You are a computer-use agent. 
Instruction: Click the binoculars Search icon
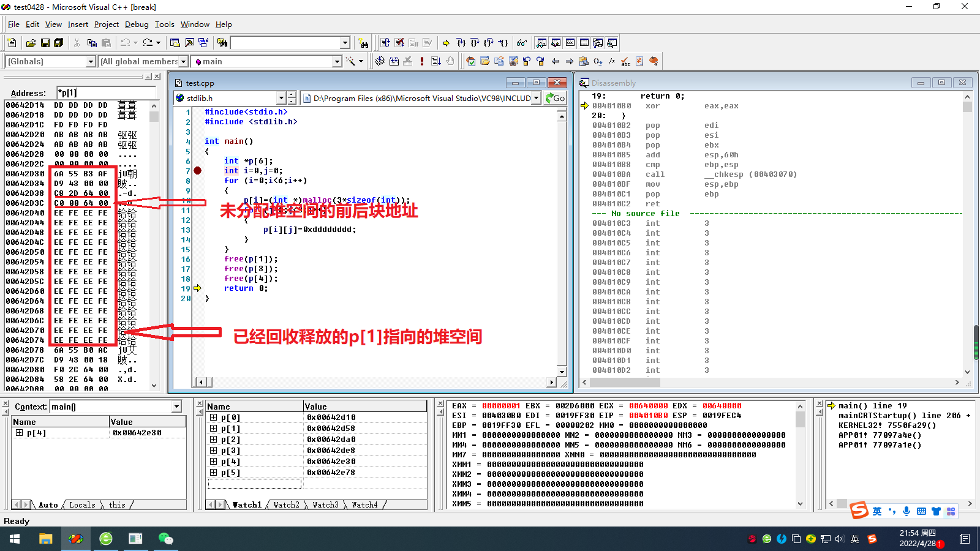tap(363, 43)
